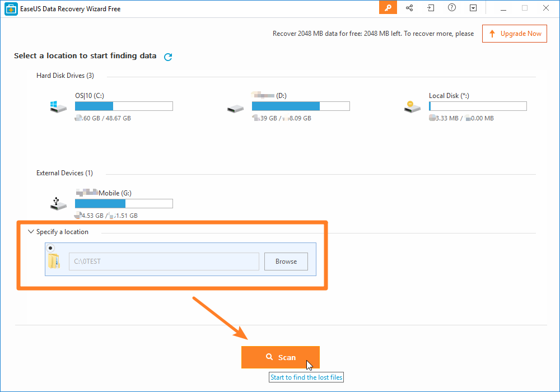The image size is (560, 392).
Task: Click Mobile (G:) device label
Action: pyautogui.click(x=115, y=193)
